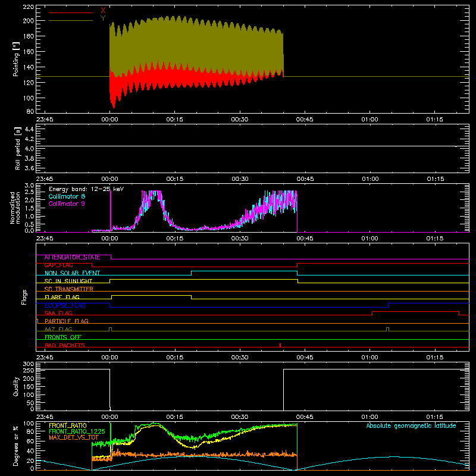Select the green FRONT_RATIO_1225 legend entry
The image size is (476, 476).
[77, 431]
